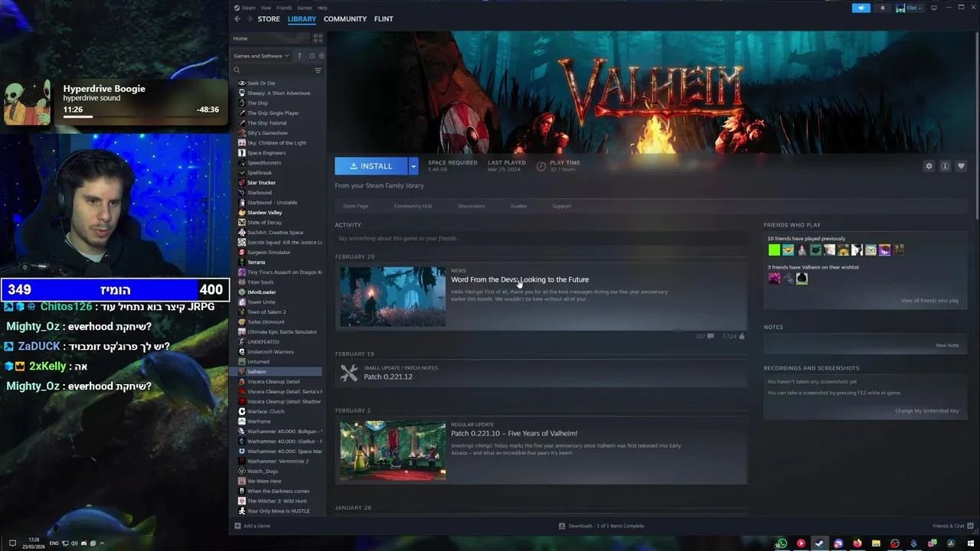Click music overlay progress bar
Image resolution: width=980 pixels, height=551 pixels.
tap(142, 116)
